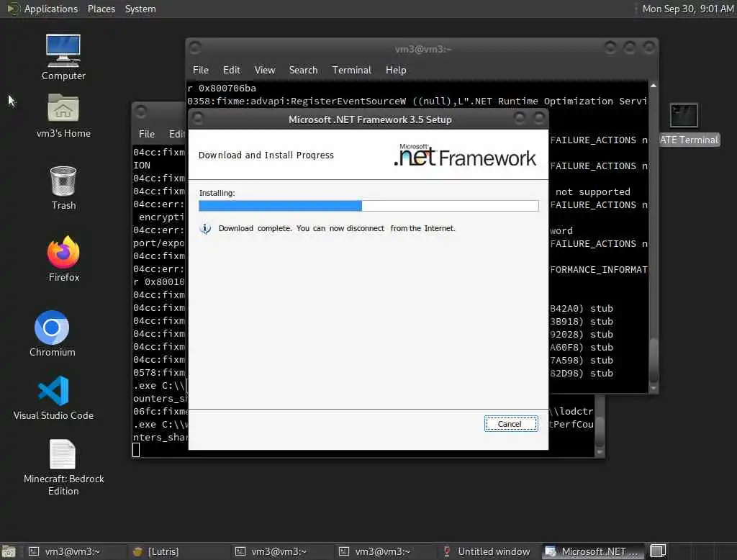Image resolution: width=737 pixels, height=560 pixels.
Task: Click the .NET Setup dialog title bar
Action: tap(370, 119)
